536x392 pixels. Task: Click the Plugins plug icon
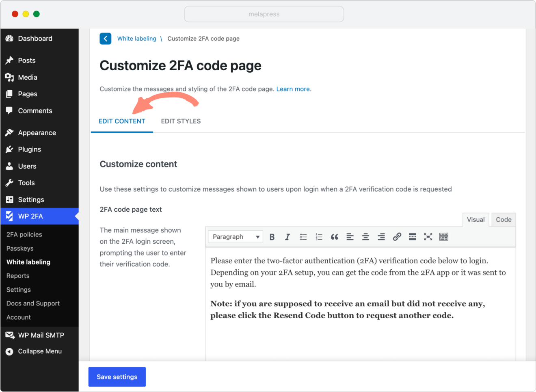click(9, 149)
